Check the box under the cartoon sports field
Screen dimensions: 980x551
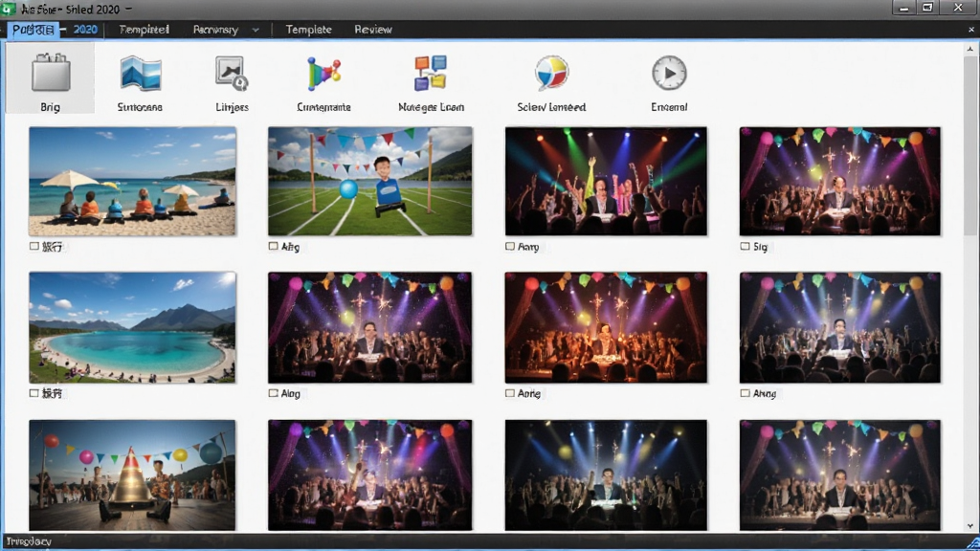(x=273, y=246)
